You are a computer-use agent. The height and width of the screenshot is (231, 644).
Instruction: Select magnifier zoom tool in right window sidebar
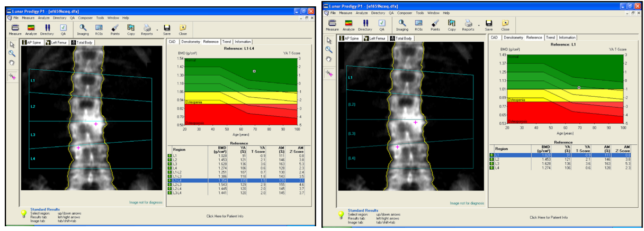point(329,49)
